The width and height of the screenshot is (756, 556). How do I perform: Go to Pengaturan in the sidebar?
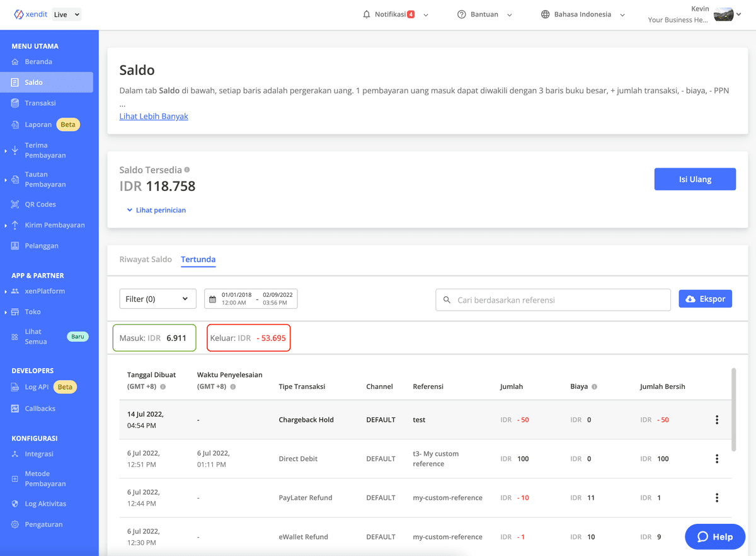pos(43,524)
